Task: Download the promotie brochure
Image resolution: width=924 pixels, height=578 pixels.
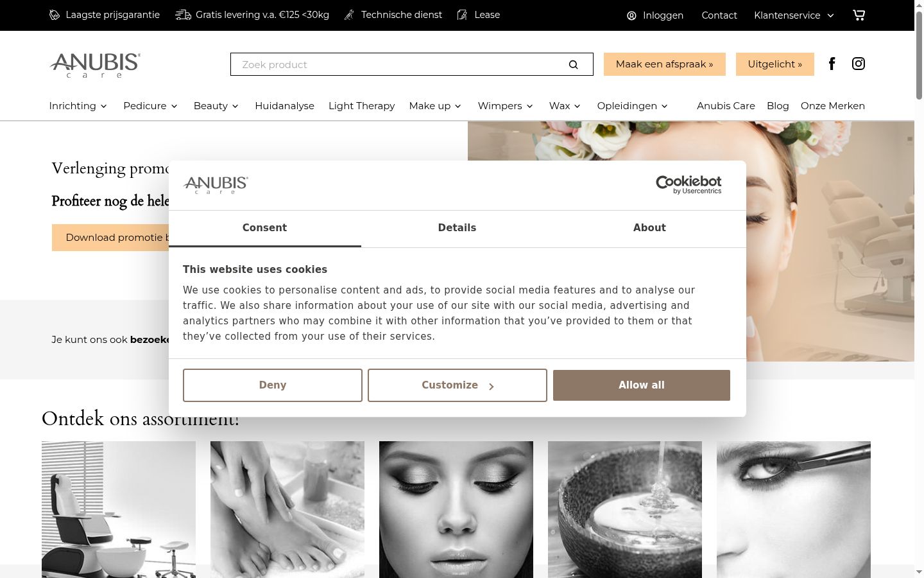Action: [110, 238]
